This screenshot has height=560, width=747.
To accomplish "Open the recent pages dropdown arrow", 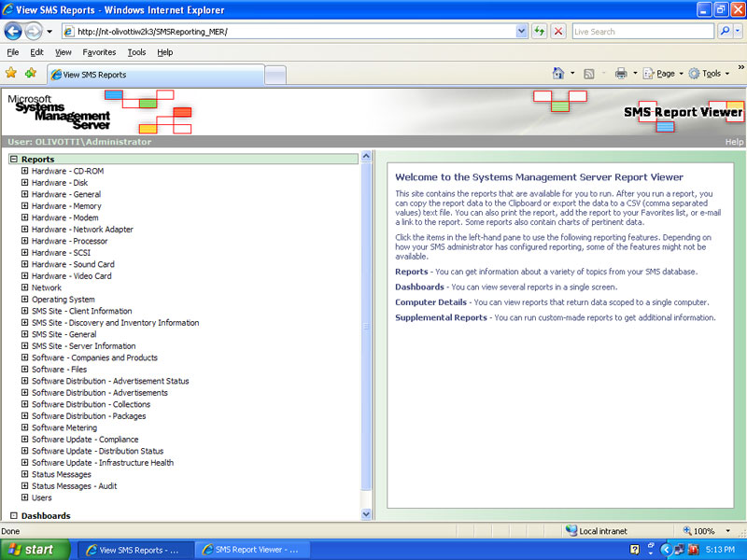I will coord(49,32).
